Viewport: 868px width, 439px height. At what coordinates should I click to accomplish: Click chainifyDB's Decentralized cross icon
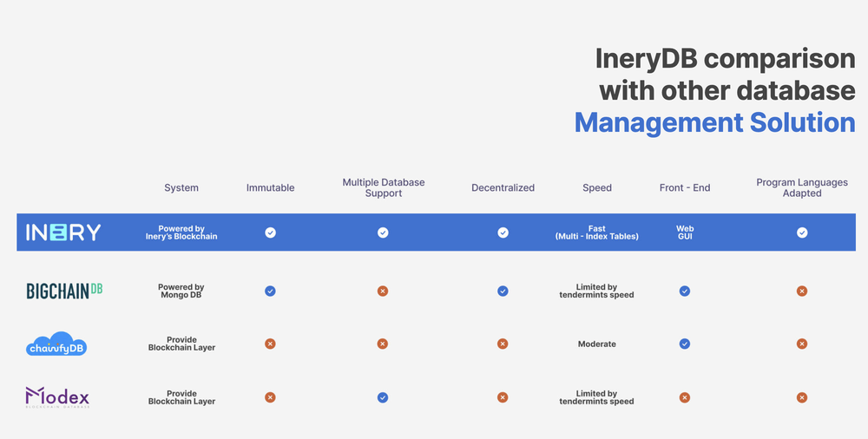[x=503, y=344]
